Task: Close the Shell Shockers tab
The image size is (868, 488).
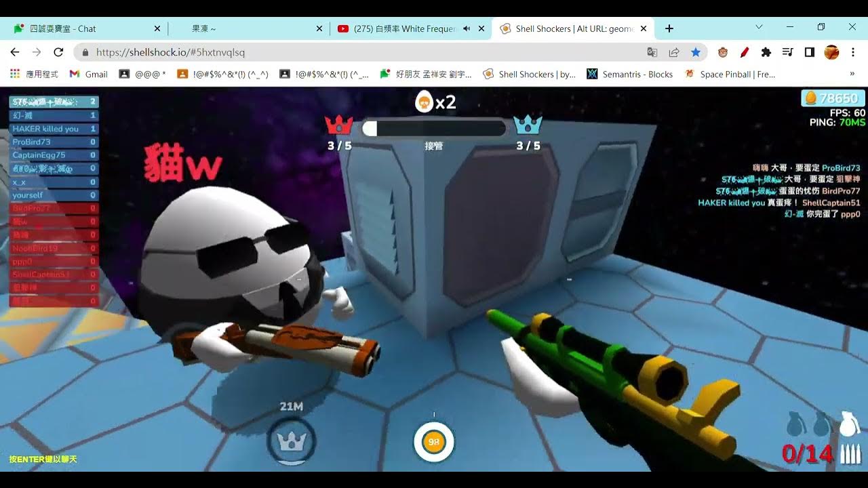Action: point(644,28)
